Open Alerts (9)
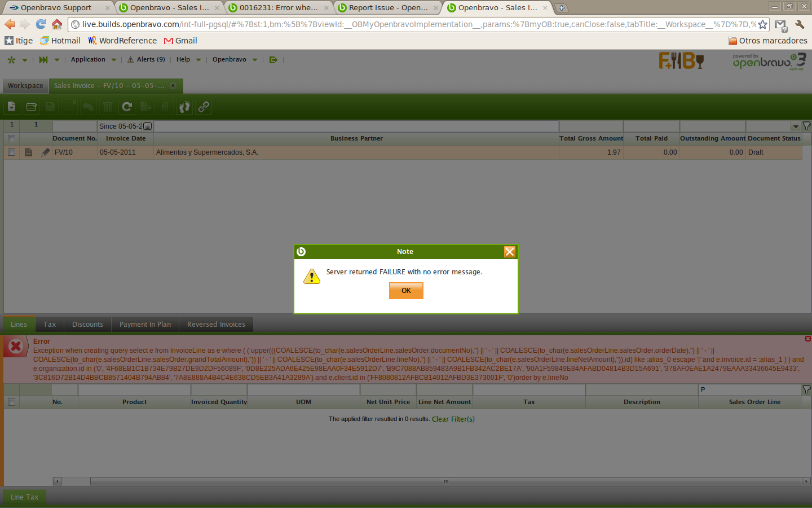The width and height of the screenshot is (812, 508). pos(146,59)
